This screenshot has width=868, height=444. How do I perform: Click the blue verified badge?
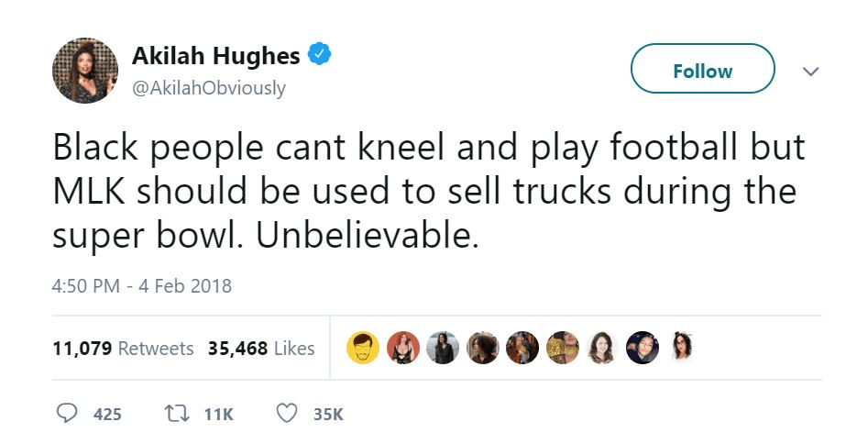pos(319,54)
